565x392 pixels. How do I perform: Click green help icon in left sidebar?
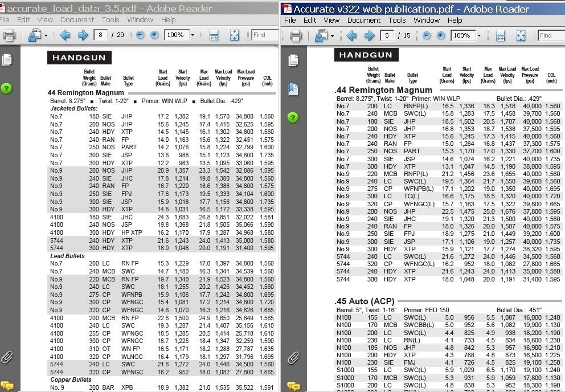pos(6,88)
